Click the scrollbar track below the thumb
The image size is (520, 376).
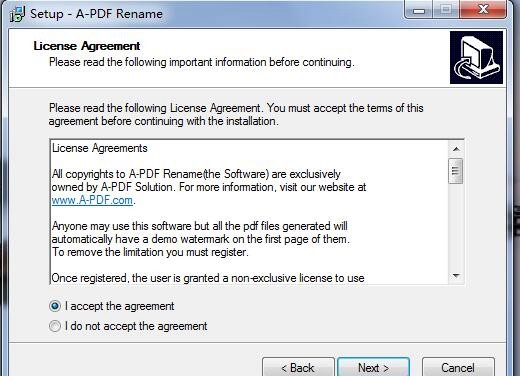pos(456,226)
